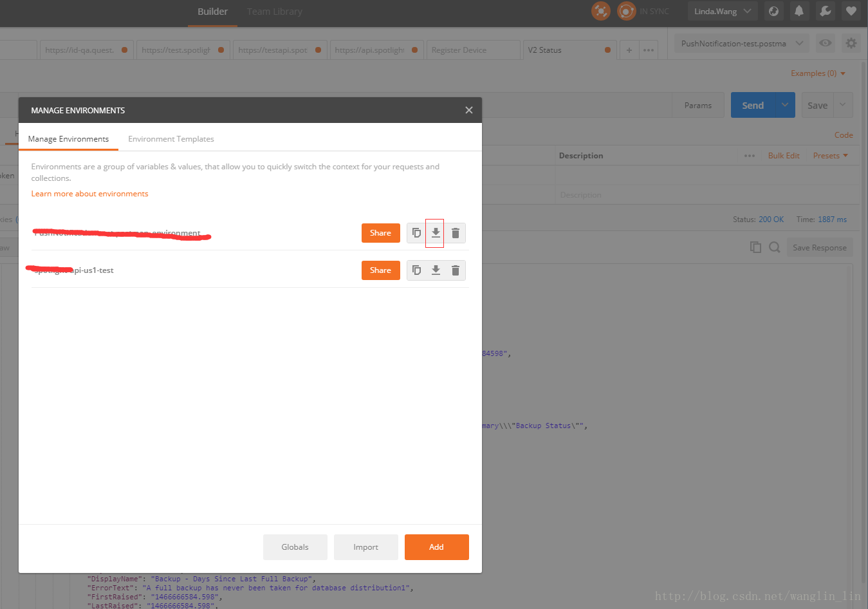The width and height of the screenshot is (868, 609).
Task: Open the Team Library tab
Action: (275, 12)
